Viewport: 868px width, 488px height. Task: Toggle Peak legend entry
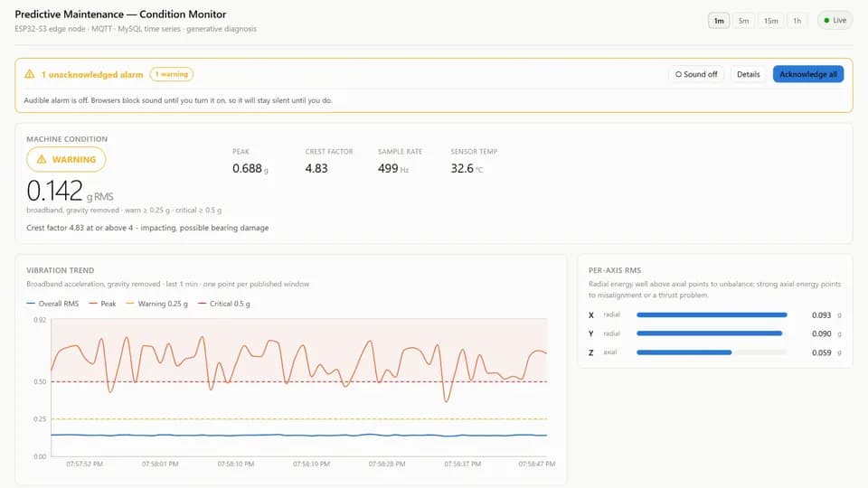[102, 304]
